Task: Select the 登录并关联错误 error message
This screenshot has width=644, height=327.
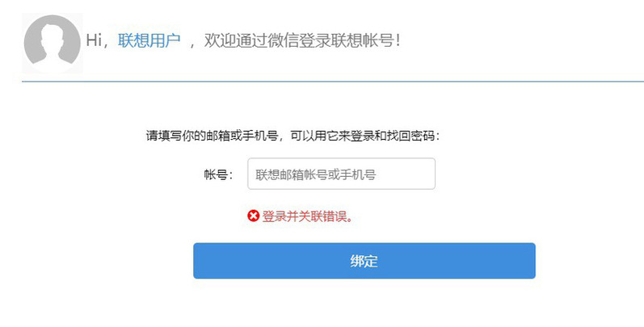Action: (308, 216)
